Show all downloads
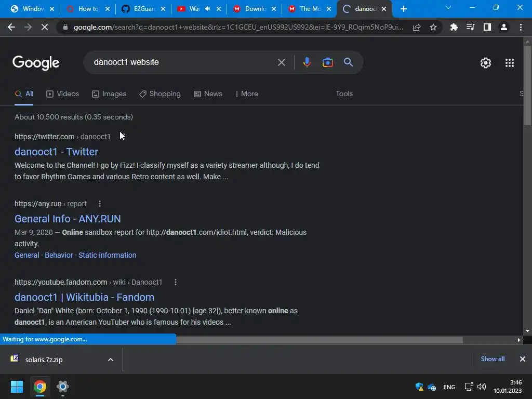 (493, 359)
